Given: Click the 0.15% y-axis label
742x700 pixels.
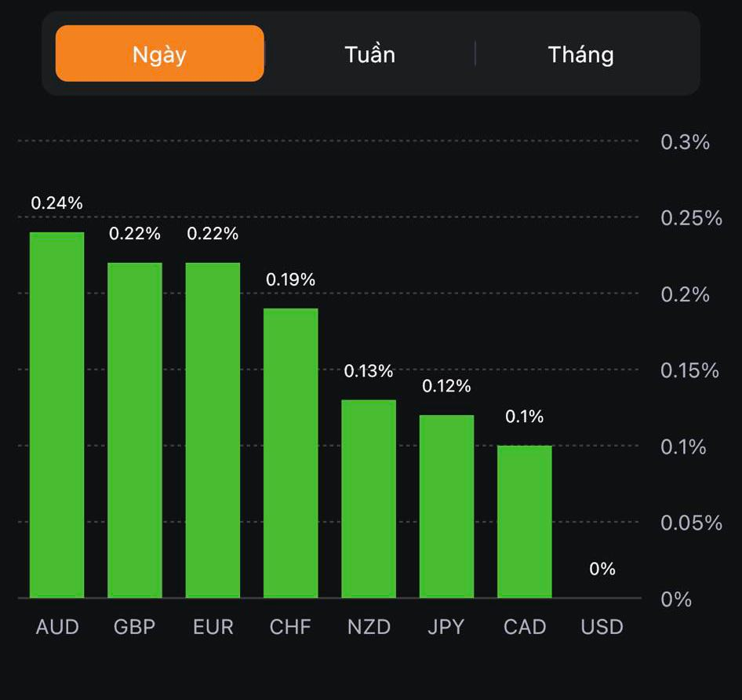Looking at the screenshot, I should pyautogui.click(x=689, y=370).
